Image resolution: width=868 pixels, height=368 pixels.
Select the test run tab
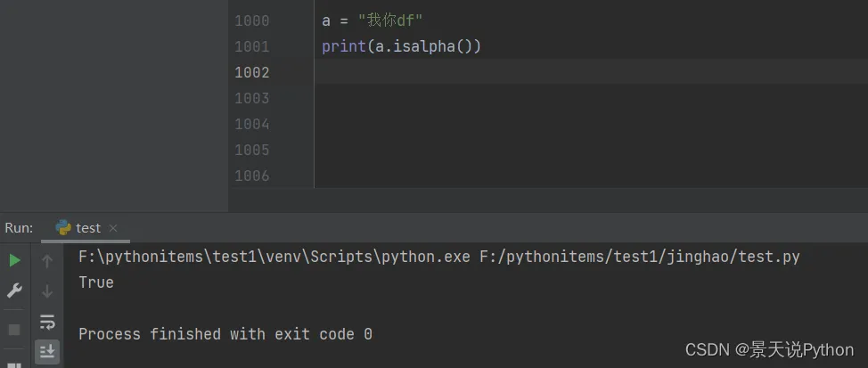tap(87, 228)
